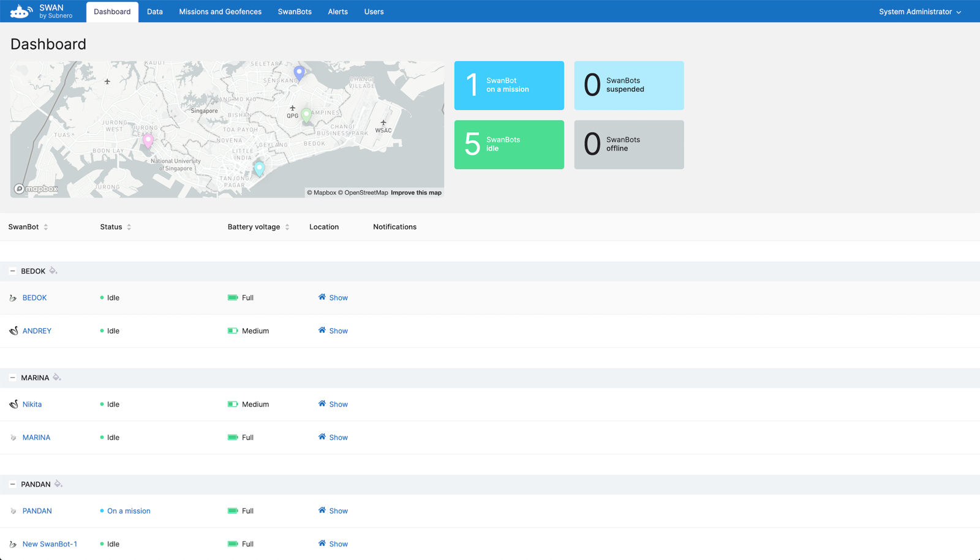Show location of PANDAN SwanBot
This screenshot has height=560, width=980.
pos(333,511)
